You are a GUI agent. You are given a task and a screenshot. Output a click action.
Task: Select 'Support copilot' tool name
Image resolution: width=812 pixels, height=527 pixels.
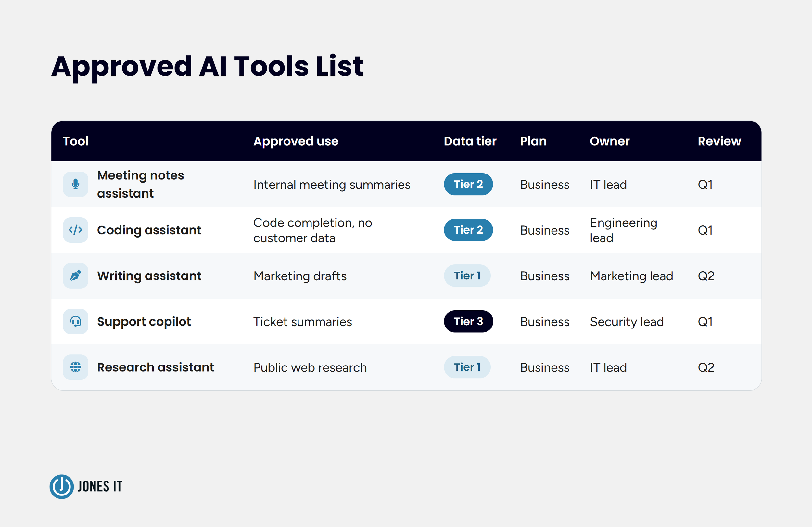144,322
